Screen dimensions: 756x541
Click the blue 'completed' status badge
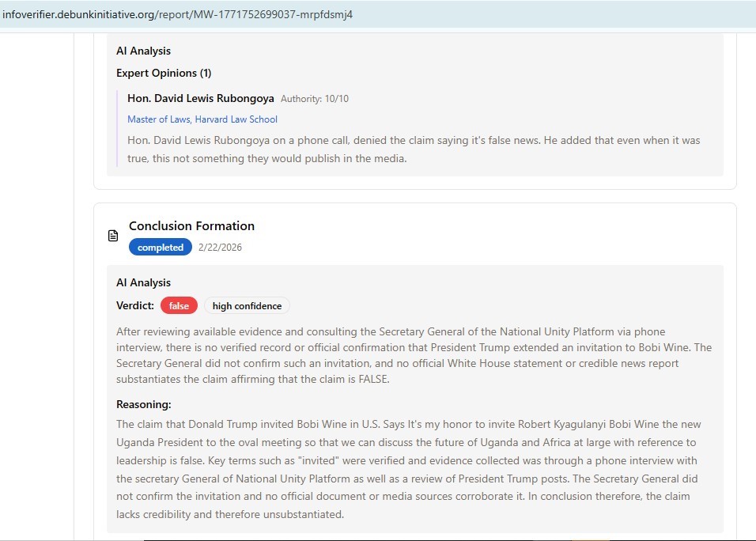click(161, 248)
